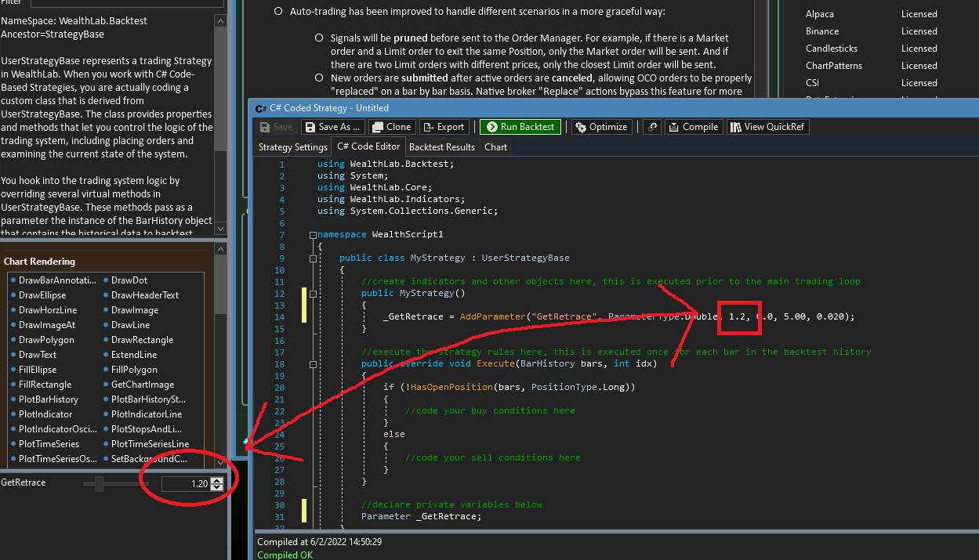Select PlotBarHistory method entry
This screenshot has height=560, width=979.
tap(49, 399)
